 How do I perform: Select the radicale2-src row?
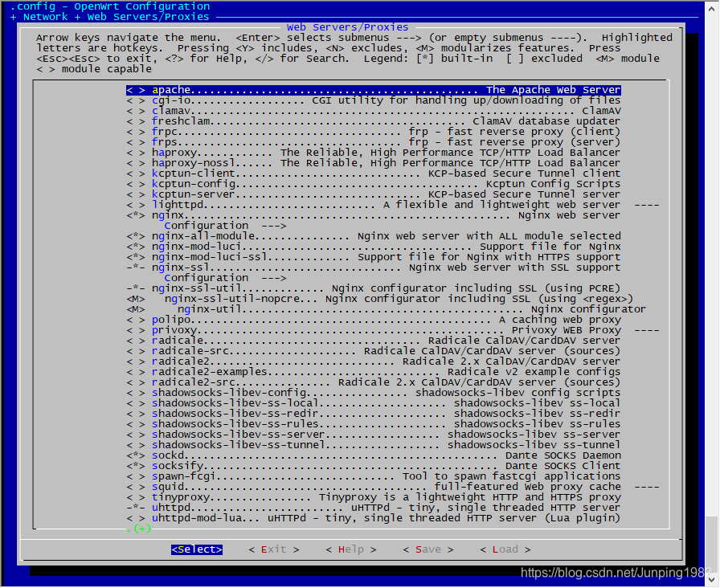(x=374, y=383)
